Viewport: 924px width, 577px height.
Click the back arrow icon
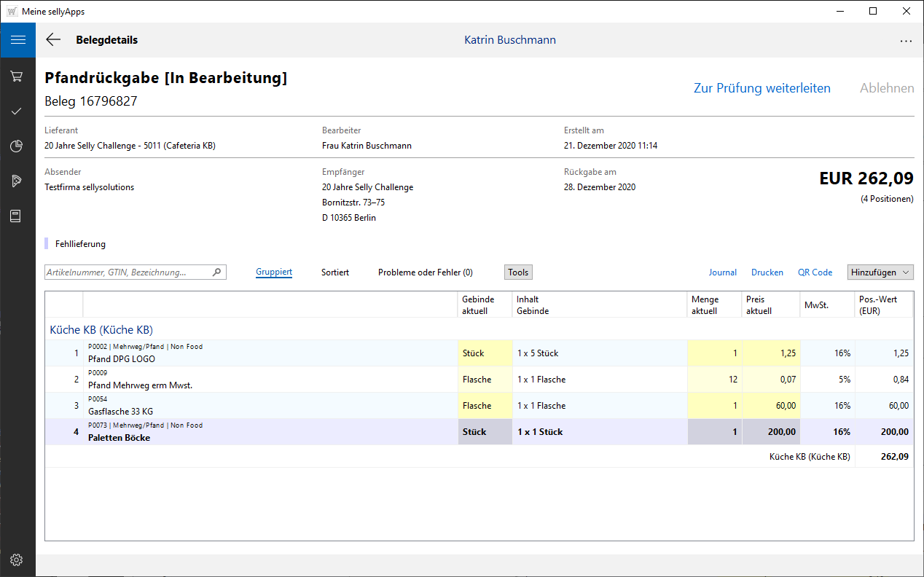(53, 40)
